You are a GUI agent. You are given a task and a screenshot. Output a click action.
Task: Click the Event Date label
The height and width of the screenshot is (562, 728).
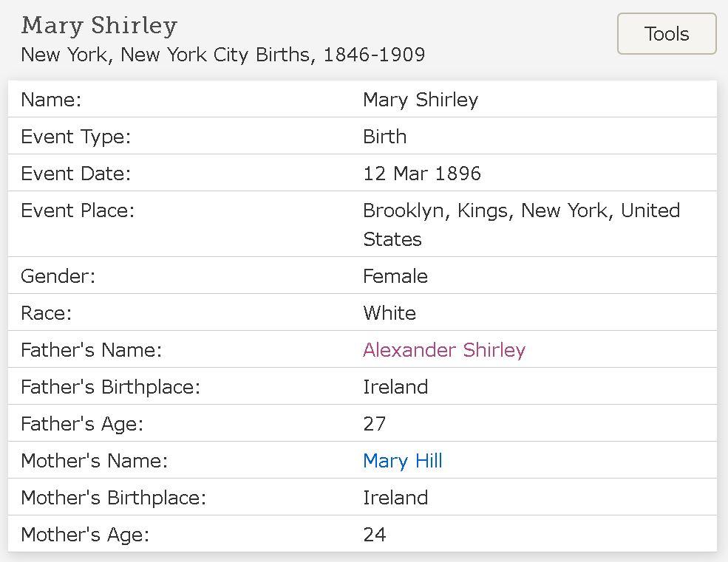75,174
